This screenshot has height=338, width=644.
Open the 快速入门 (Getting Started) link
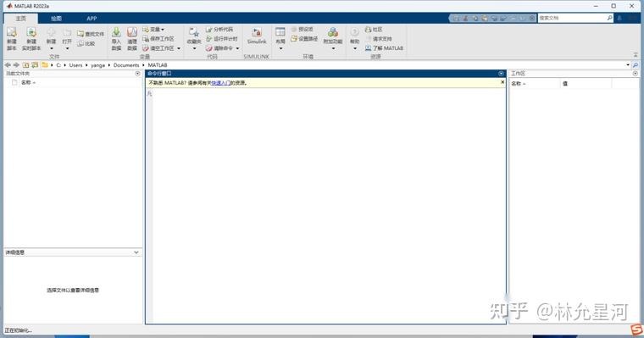(220, 83)
